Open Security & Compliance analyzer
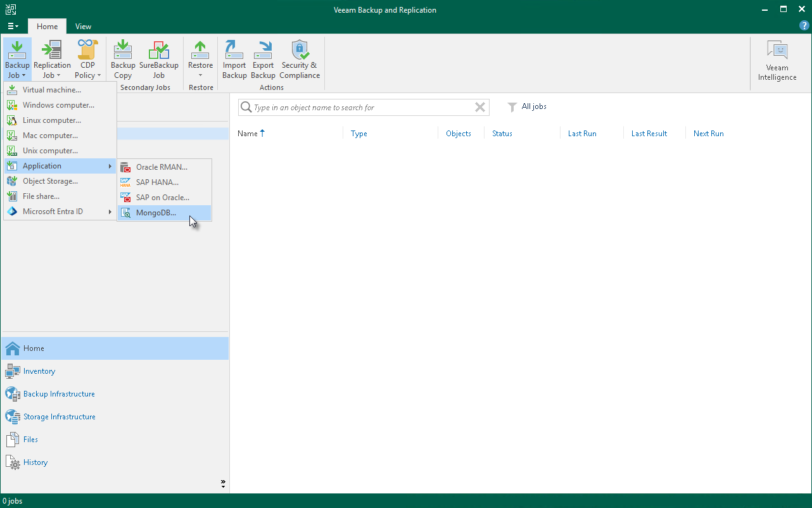The height and width of the screenshot is (508, 812). (300, 60)
